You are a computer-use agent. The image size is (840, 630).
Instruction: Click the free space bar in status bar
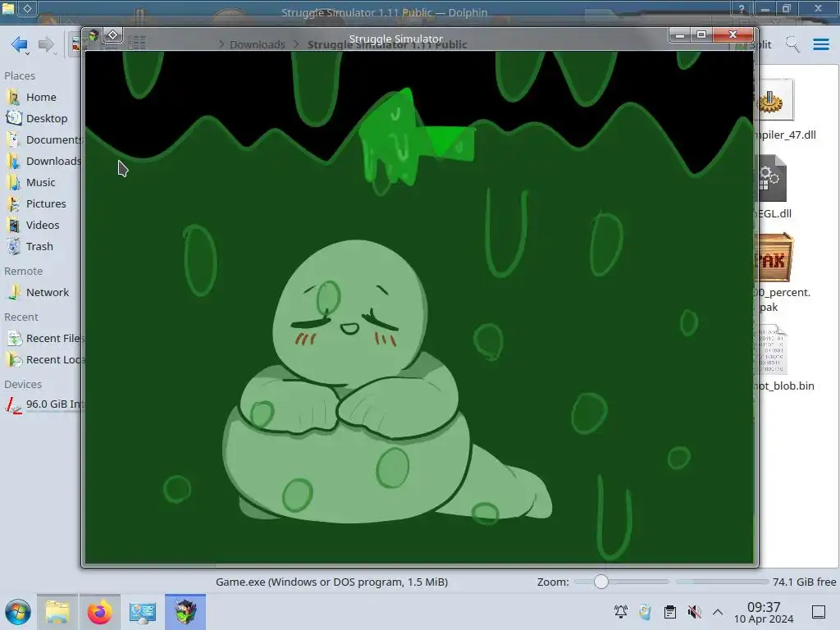(x=722, y=582)
